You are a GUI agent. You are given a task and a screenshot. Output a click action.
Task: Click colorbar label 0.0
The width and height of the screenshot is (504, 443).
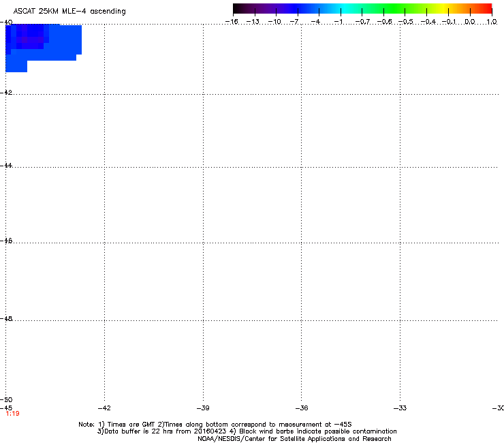pyautogui.click(x=470, y=22)
